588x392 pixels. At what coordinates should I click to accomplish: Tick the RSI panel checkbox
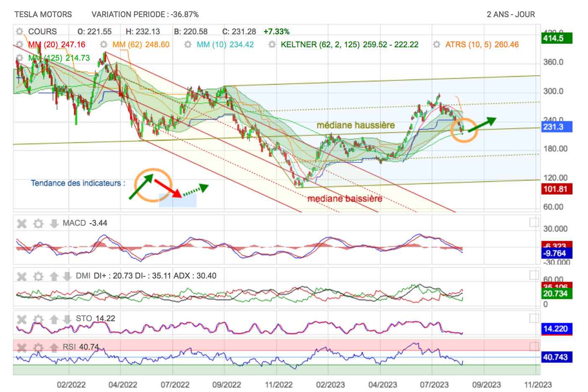point(534,346)
